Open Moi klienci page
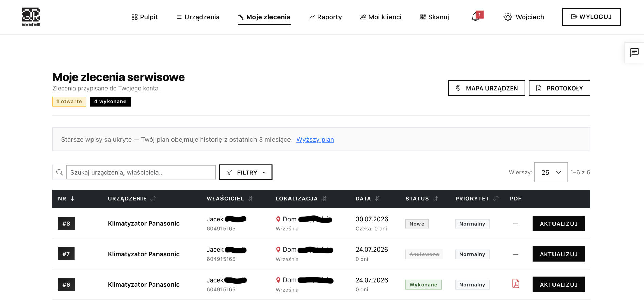 point(380,17)
